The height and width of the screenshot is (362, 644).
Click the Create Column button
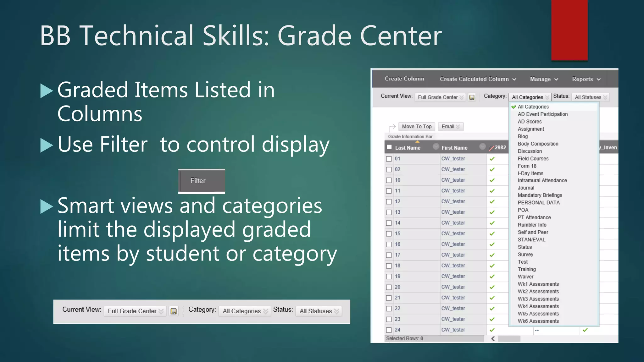pyautogui.click(x=404, y=79)
